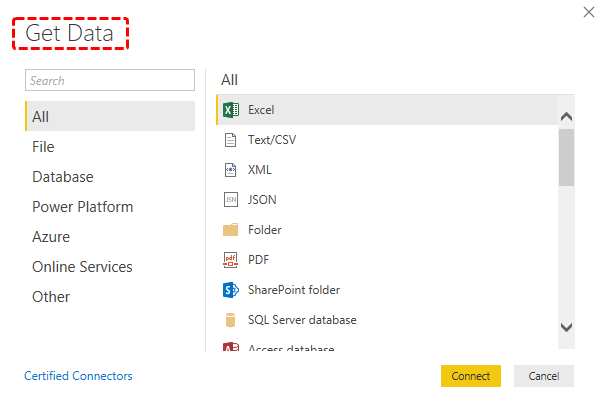Switch to the File category
Screen dimensions: 604x400
tap(110, 146)
